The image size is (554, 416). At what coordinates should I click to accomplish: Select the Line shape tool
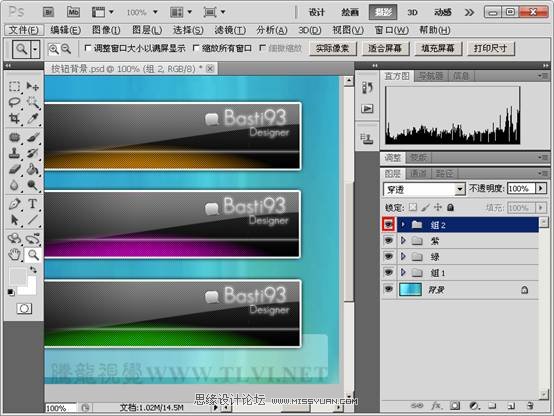tap(33, 220)
